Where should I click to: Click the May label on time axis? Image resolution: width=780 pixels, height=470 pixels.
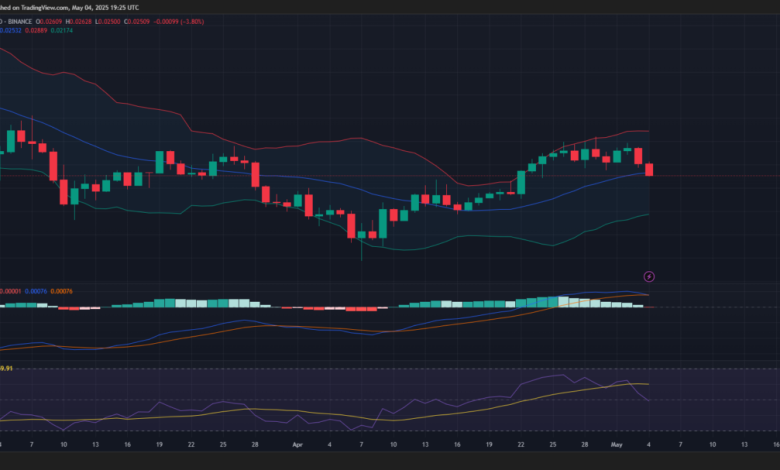(616, 445)
